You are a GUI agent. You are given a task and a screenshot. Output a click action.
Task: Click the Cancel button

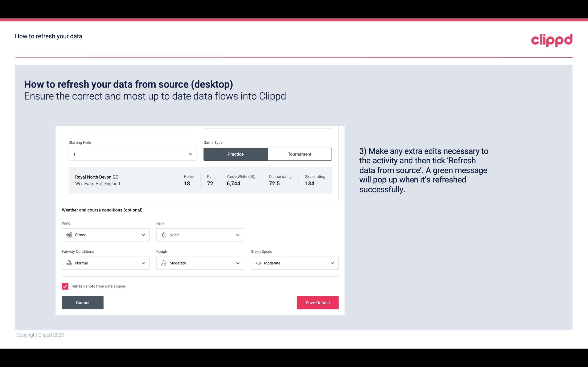point(83,303)
